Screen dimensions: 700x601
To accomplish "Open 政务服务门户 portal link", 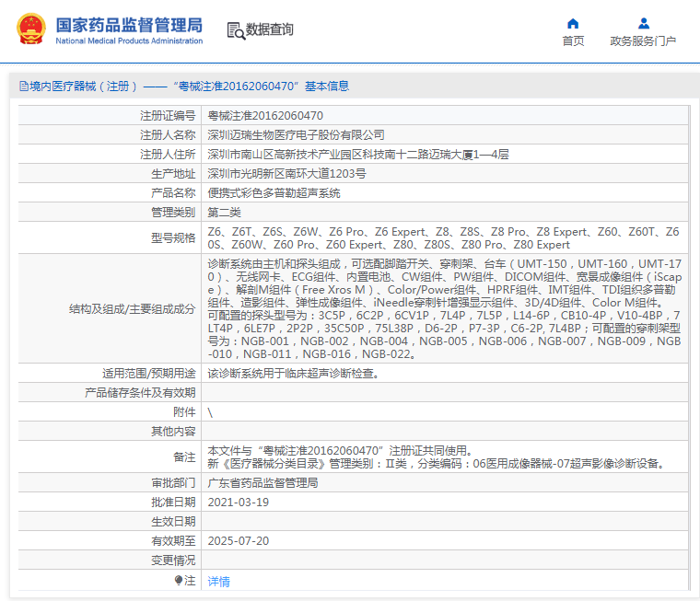I will point(643,41).
